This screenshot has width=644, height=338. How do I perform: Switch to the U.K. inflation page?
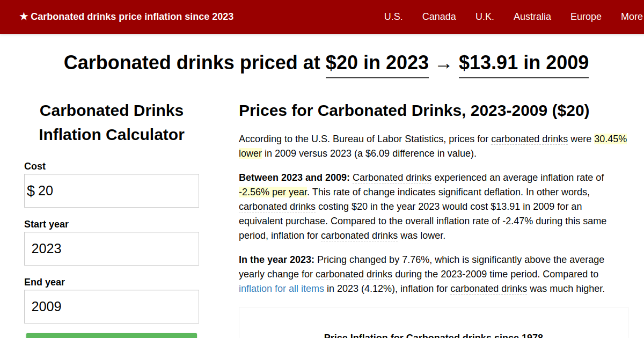tap(485, 17)
